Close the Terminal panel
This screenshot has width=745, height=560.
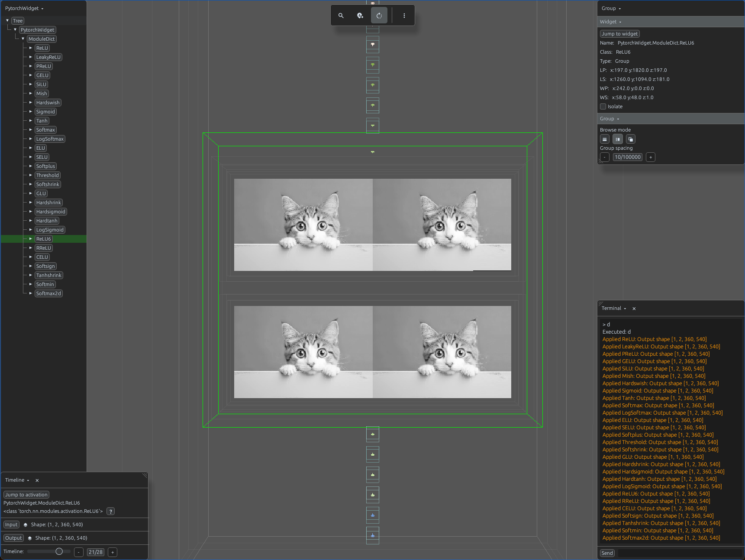pos(634,309)
